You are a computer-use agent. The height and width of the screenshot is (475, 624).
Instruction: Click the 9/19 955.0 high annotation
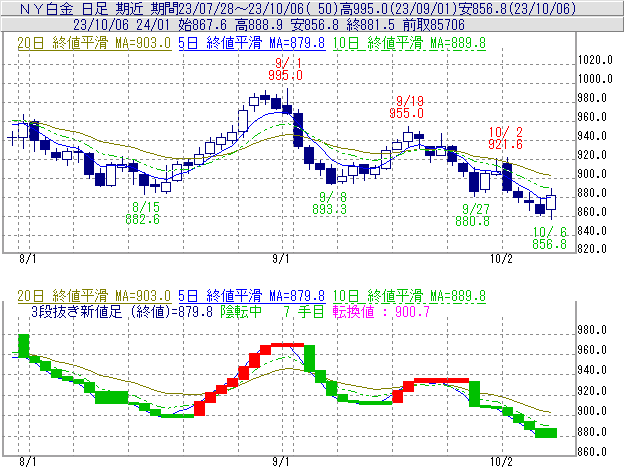(x=406, y=107)
